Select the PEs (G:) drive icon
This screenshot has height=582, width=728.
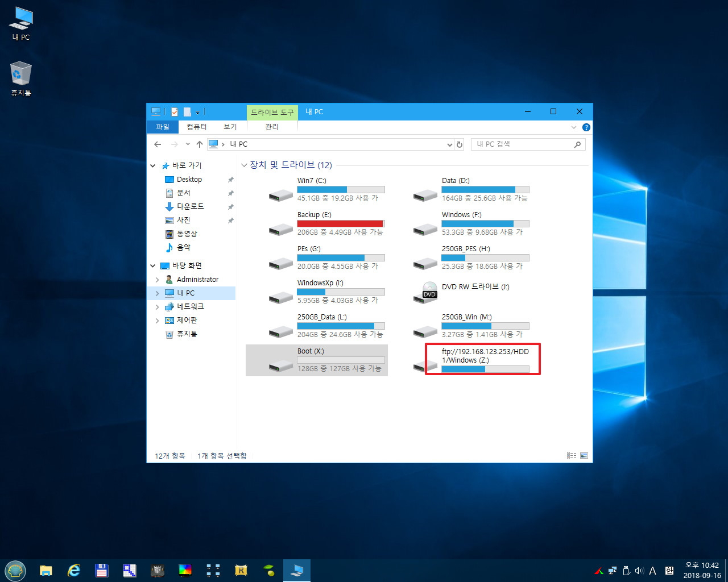(280, 263)
